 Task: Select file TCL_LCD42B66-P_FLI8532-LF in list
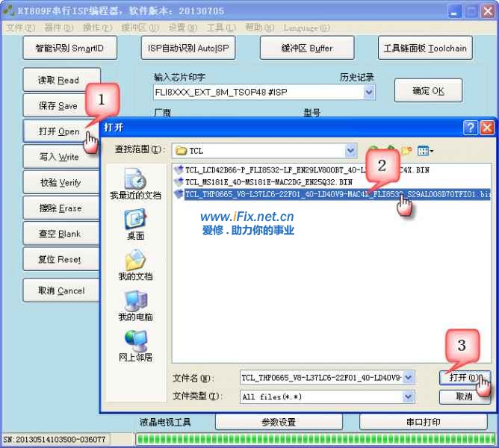269,169
